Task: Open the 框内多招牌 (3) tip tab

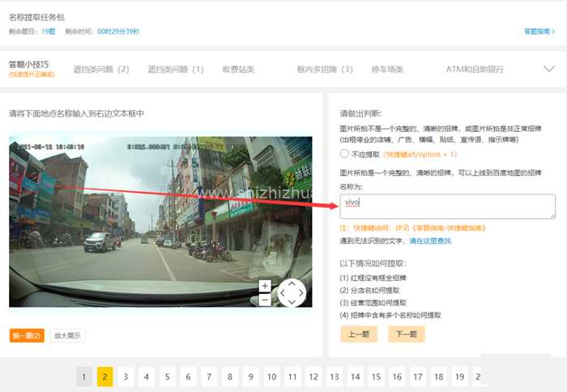Action: tap(325, 69)
